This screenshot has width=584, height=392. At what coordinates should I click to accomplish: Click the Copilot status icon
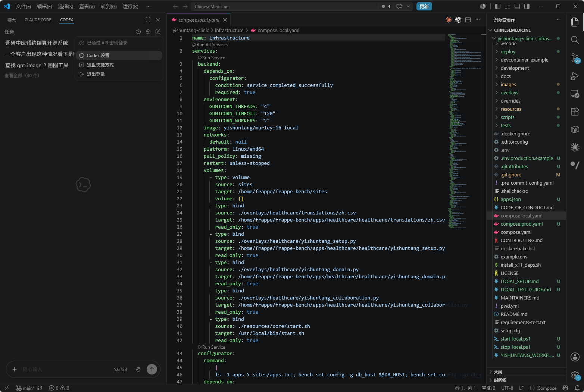pyautogui.click(x=565, y=388)
